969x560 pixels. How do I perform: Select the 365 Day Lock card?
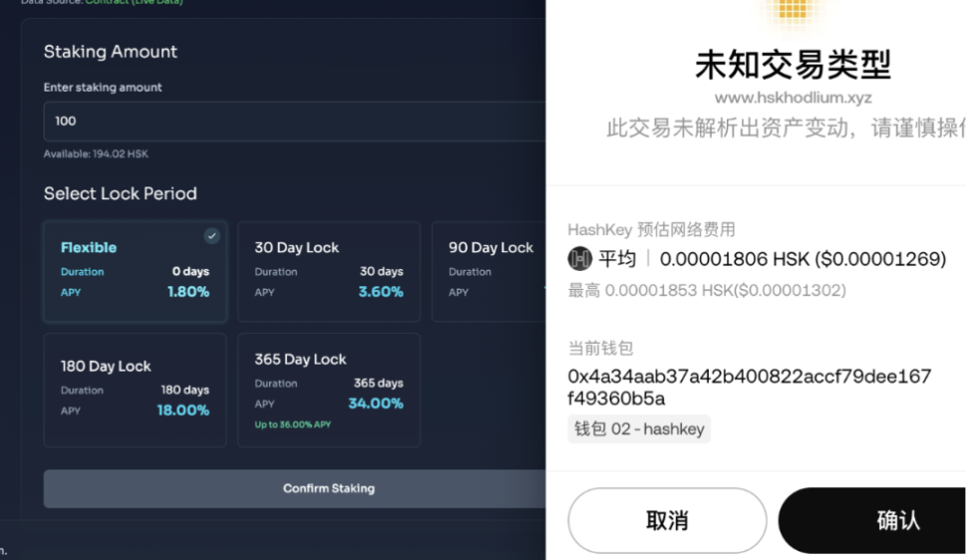pyautogui.click(x=329, y=391)
